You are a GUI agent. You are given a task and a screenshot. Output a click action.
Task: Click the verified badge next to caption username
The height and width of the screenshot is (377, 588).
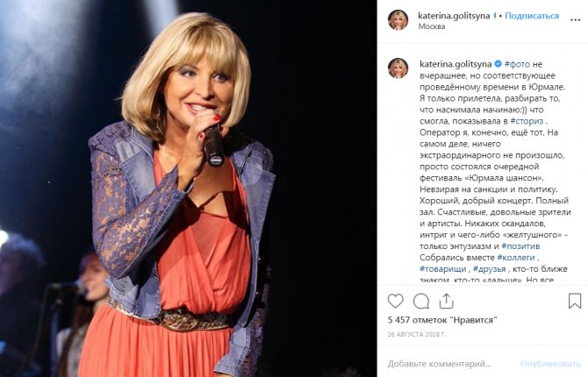498,64
